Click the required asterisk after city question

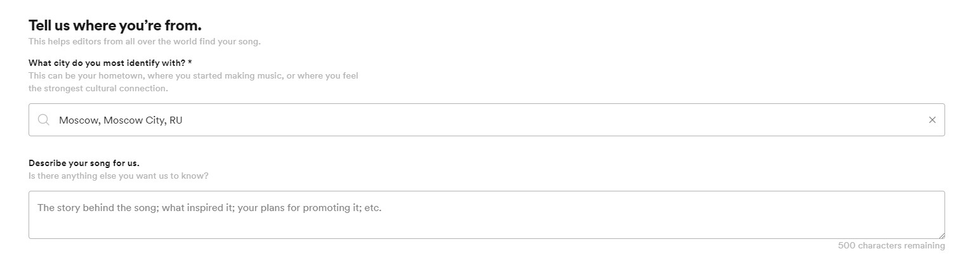click(x=190, y=62)
